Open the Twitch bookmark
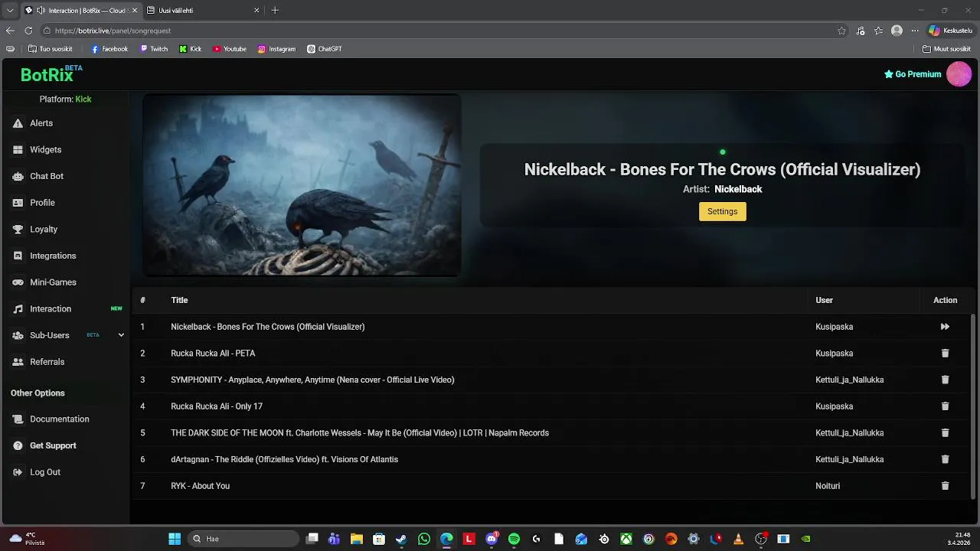 154,49
